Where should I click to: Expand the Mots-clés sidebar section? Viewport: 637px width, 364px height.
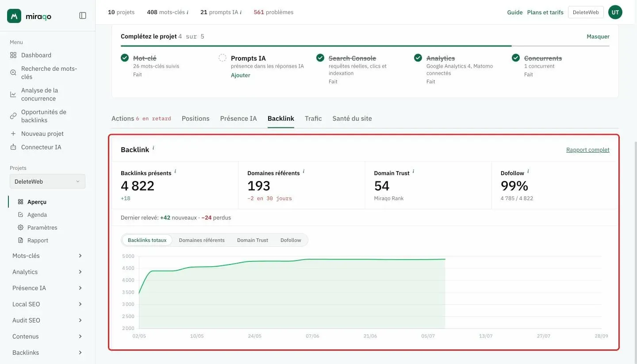(x=47, y=256)
